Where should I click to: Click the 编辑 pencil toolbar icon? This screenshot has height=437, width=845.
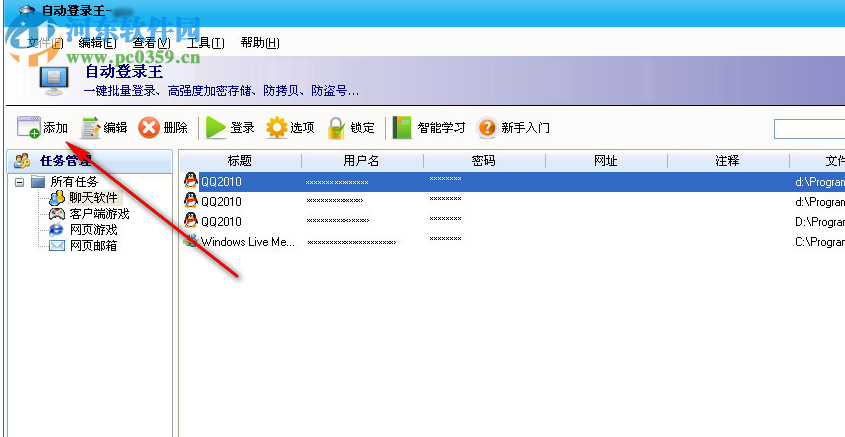coord(91,128)
